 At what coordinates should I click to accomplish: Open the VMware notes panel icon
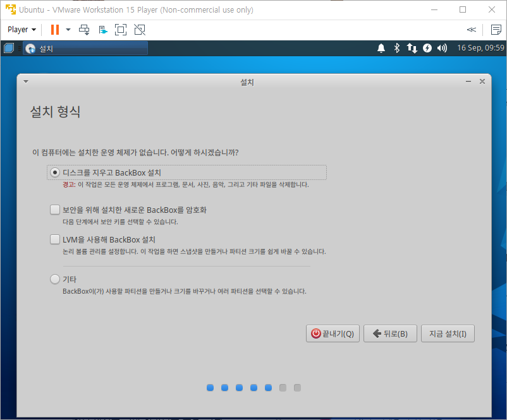point(496,30)
